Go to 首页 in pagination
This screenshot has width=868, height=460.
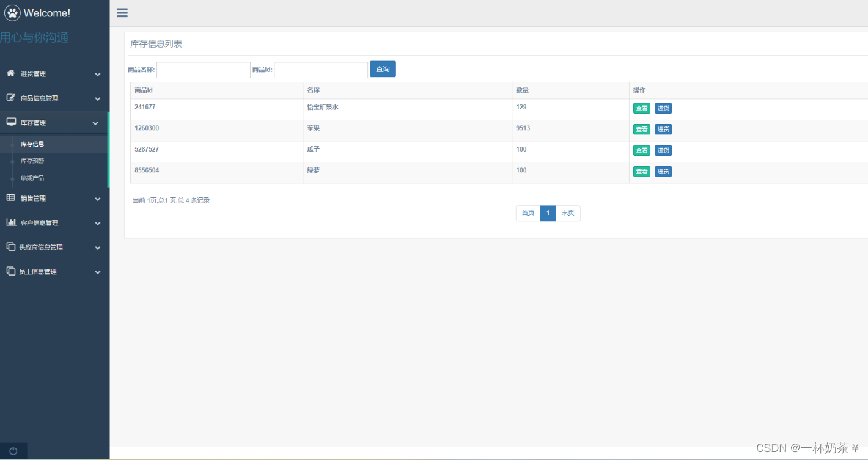coord(528,213)
